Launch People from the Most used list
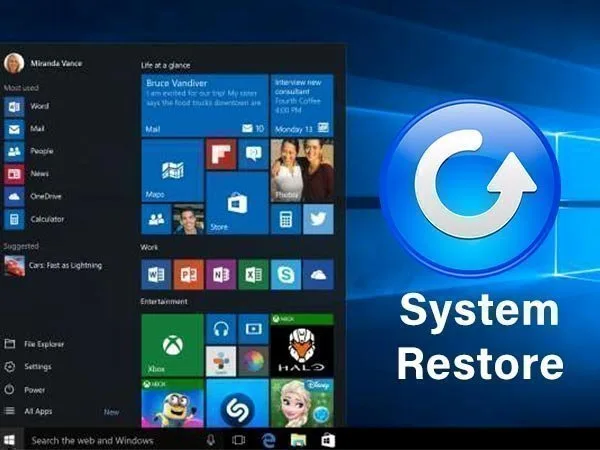The width and height of the screenshot is (600, 450). pos(29,151)
